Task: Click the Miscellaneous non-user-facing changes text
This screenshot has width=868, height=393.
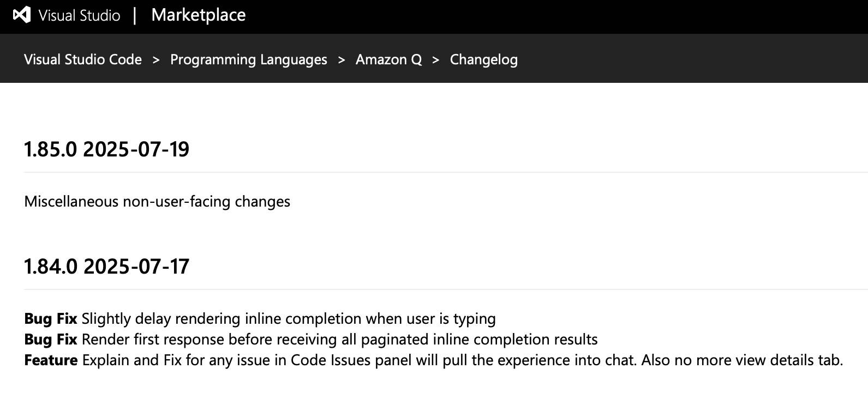Action: 157,202
